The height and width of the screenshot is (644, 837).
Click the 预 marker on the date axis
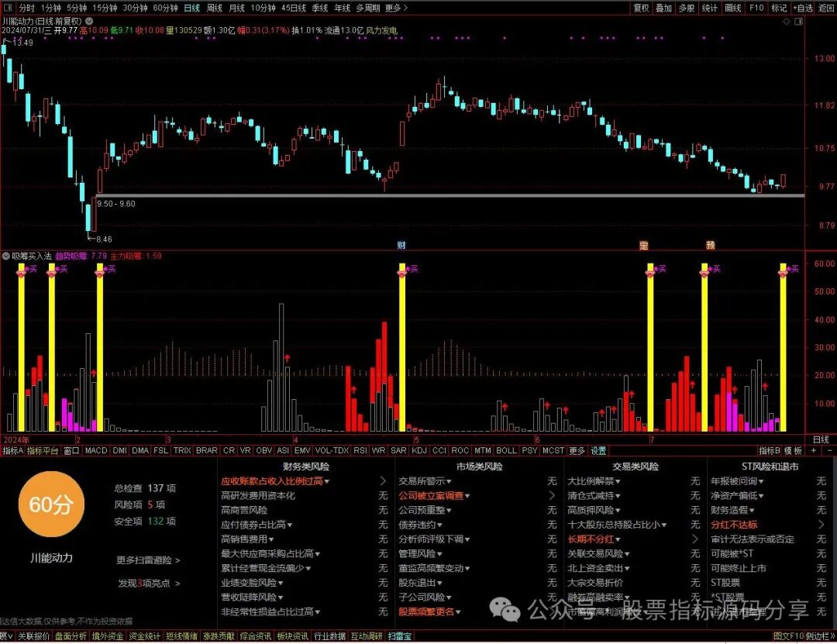[711, 245]
